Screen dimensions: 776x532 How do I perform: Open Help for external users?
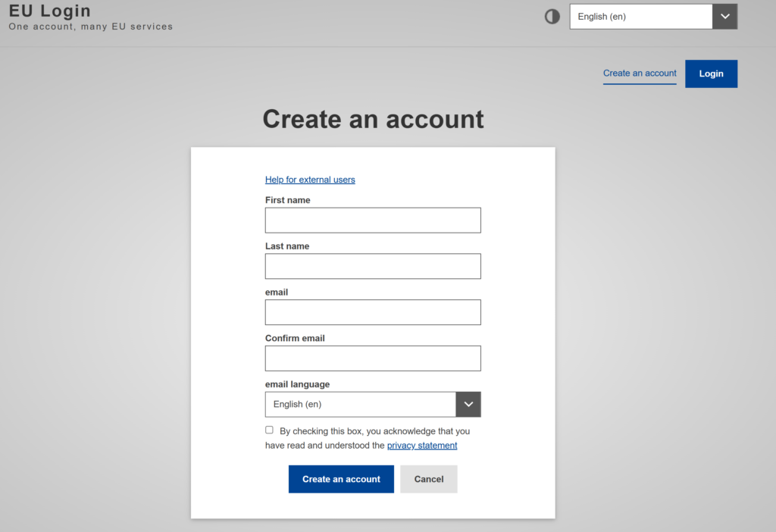click(310, 180)
